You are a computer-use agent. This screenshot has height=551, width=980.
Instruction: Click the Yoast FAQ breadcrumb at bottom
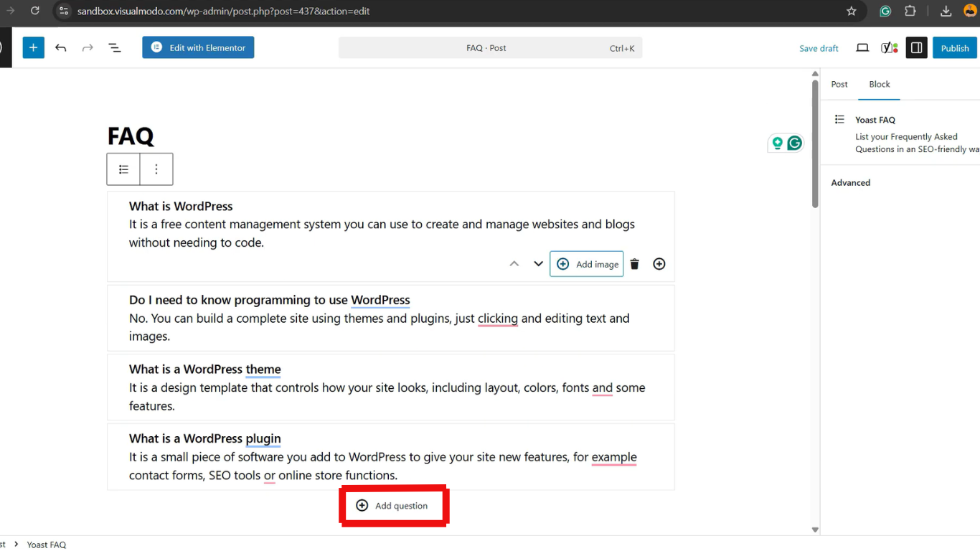coord(47,545)
